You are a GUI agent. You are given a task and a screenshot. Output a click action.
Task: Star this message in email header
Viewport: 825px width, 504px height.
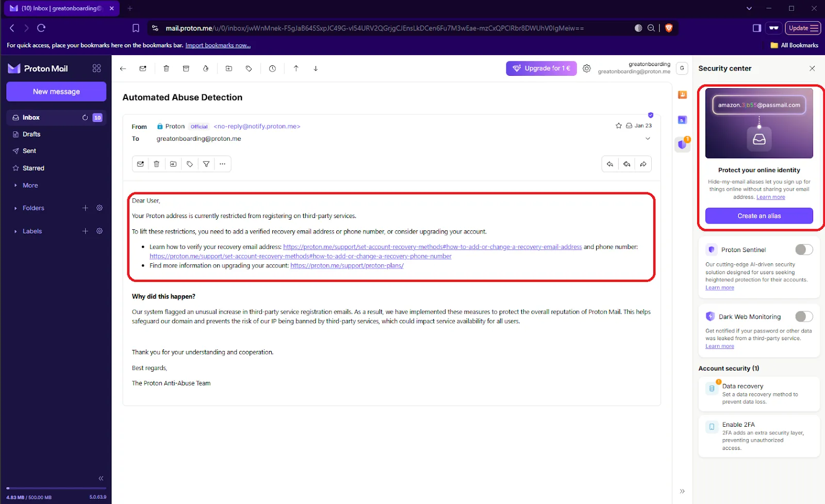point(619,126)
